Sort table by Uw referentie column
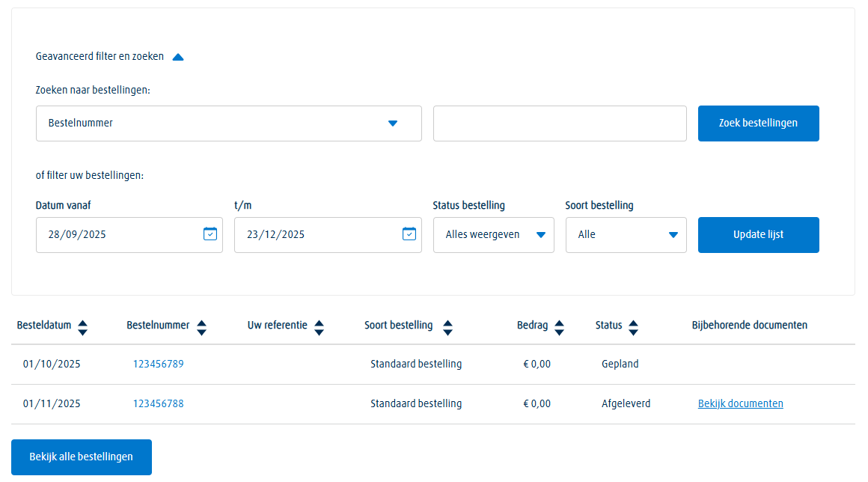 pos(319,327)
